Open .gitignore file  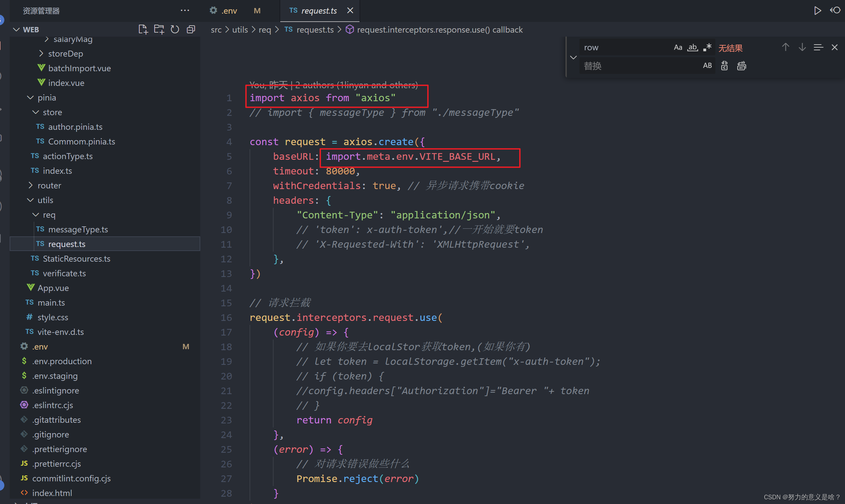50,434
